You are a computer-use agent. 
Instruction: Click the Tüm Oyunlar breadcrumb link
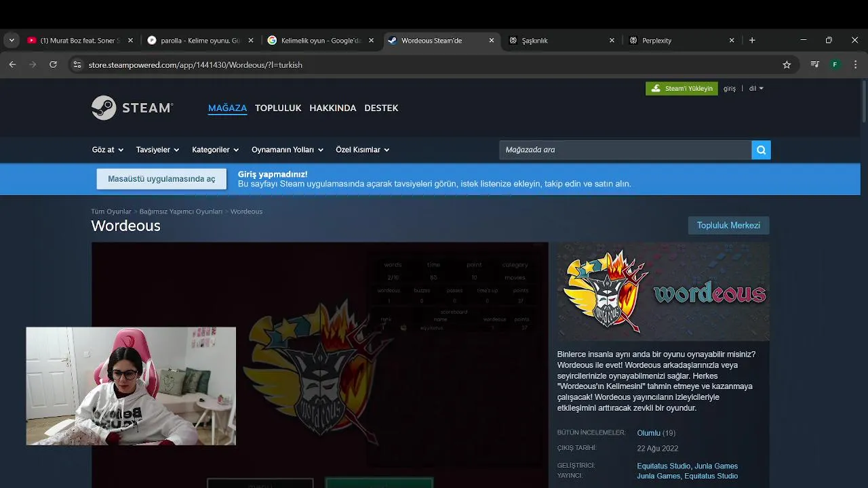pyautogui.click(x=111, y=211)
